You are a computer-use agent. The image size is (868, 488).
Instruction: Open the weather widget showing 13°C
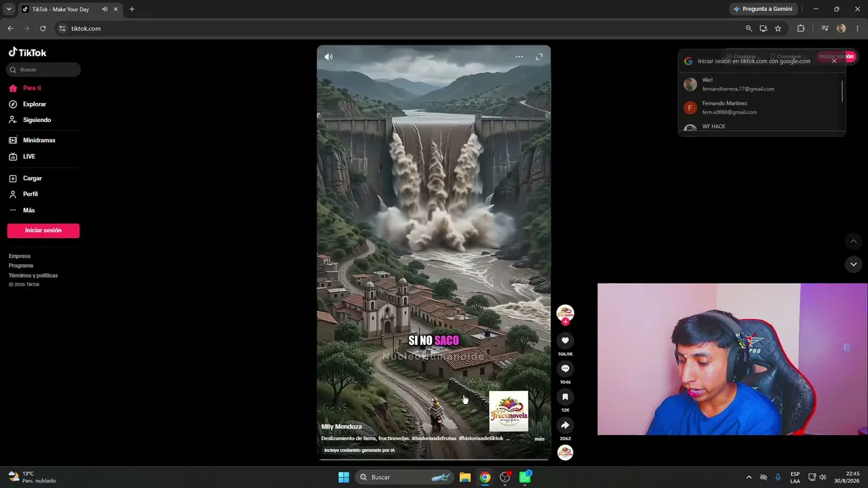[32, 477]
